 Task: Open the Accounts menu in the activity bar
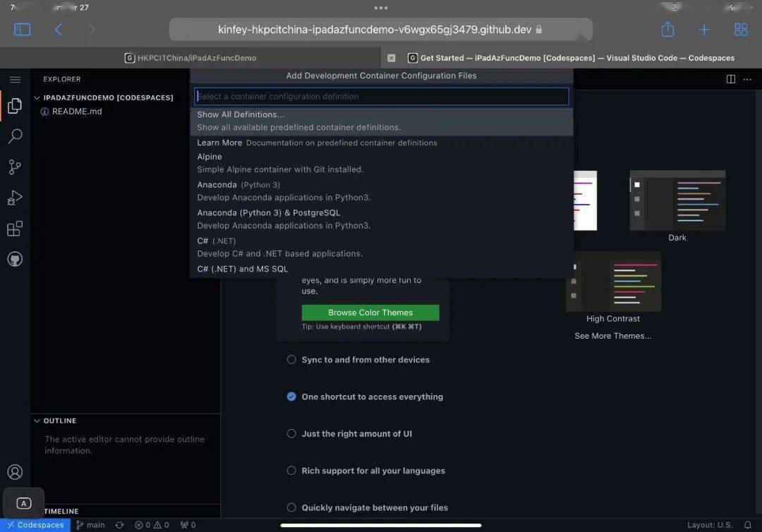click(15, 472)
